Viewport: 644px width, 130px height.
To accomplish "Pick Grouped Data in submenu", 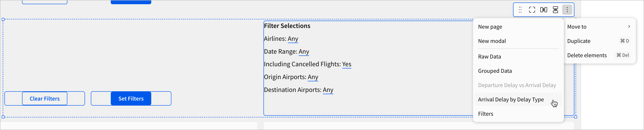I will pyautogui.click(x=495, y=71).
